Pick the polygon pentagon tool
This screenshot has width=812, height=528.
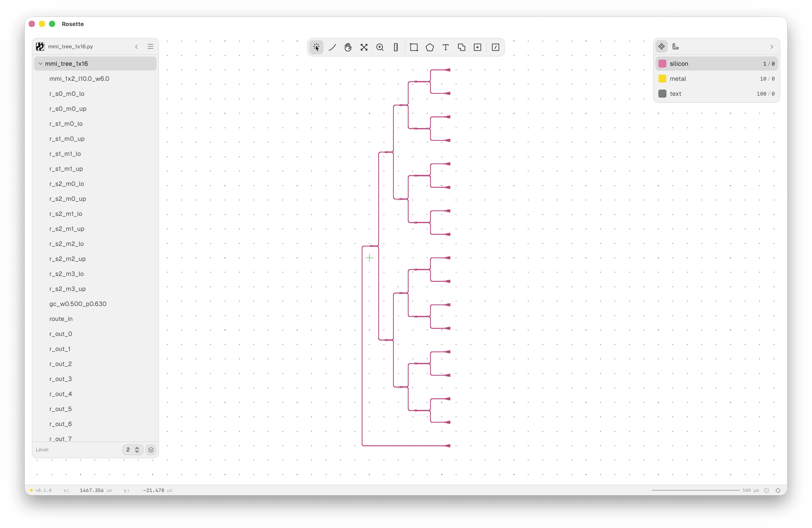tap(430, 47)
